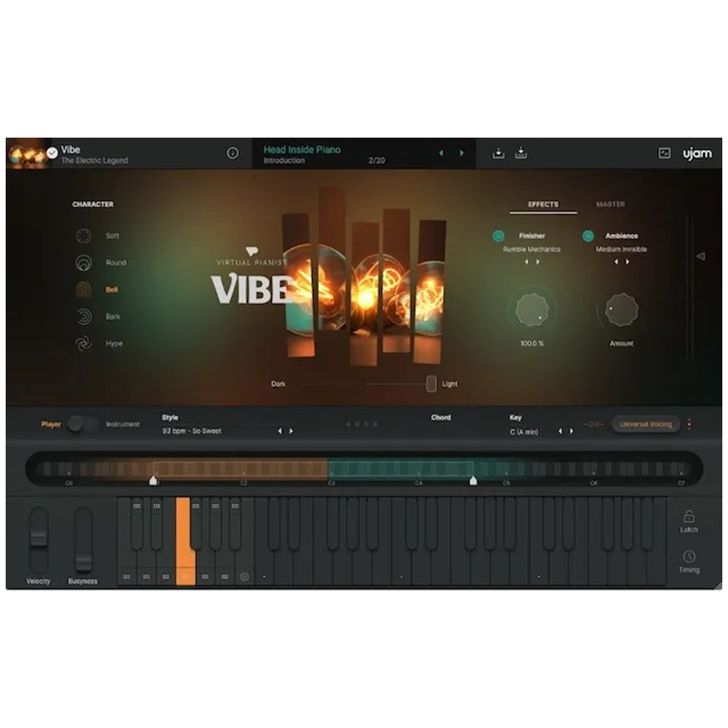This screenshot has width=728, height=728.
Task: Click the Universal Voicing button
Action: (x=646, y=424)
